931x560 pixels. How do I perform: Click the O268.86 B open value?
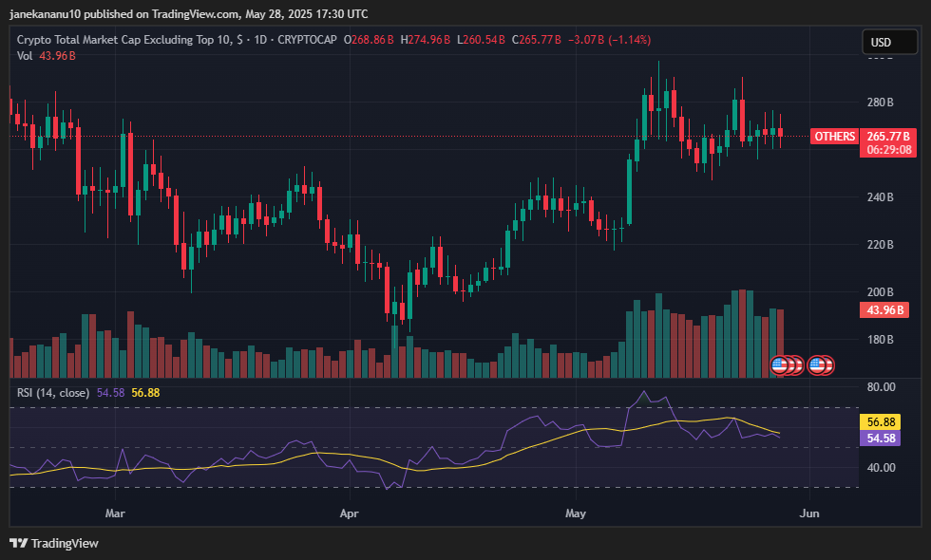[369, 40]
